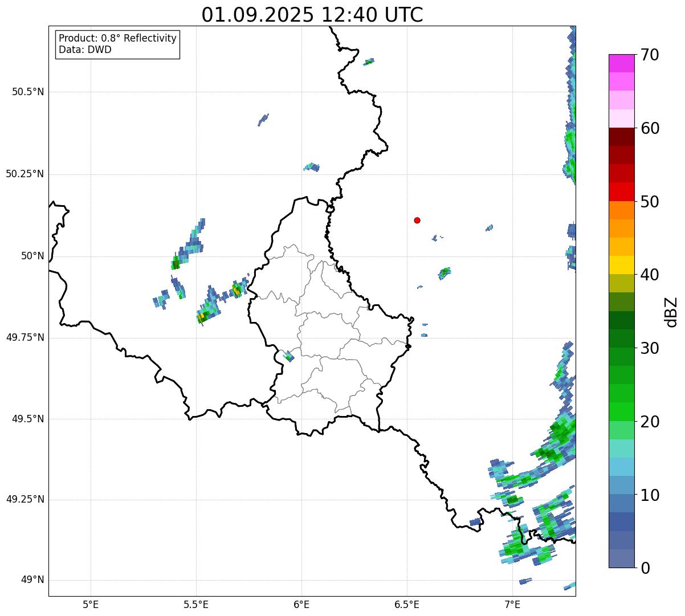This screenshot has width=685, height=616.
Task: Click the 6°E longitude label
Action: (x=301, y=604)
